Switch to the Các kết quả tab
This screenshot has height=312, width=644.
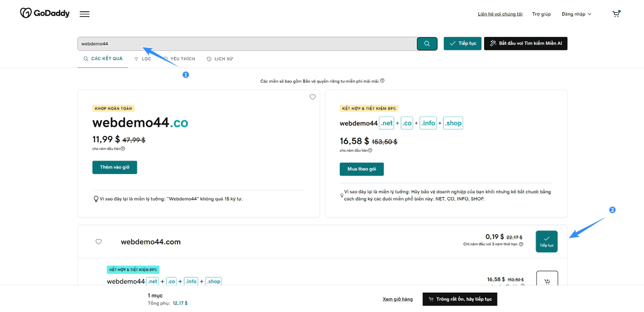tap(103, 59)
